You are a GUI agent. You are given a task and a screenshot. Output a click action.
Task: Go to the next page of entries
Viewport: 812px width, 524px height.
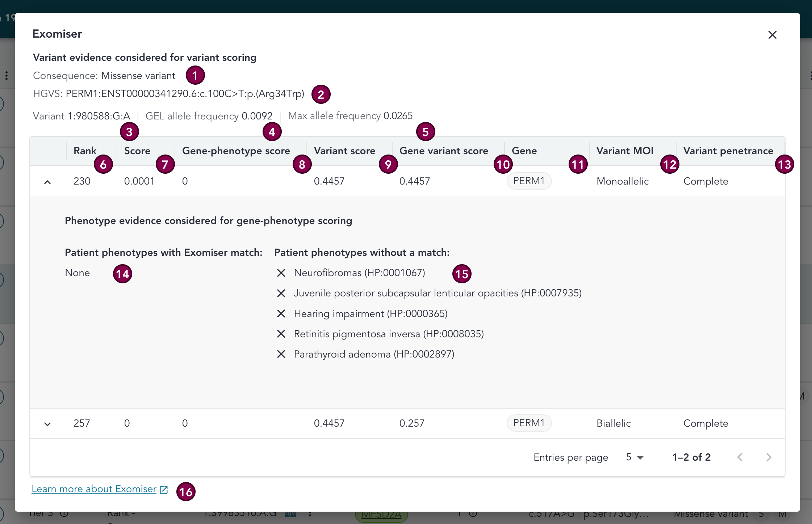[769, 457]
